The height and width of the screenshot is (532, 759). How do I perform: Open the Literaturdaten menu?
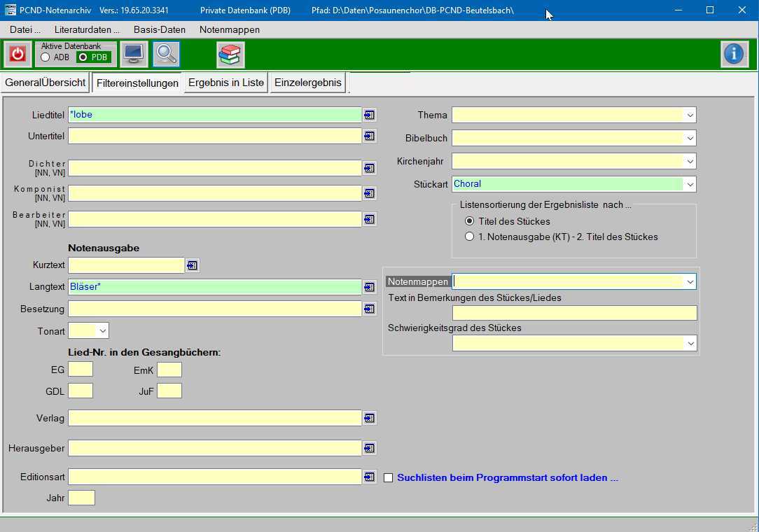[87, 29]
